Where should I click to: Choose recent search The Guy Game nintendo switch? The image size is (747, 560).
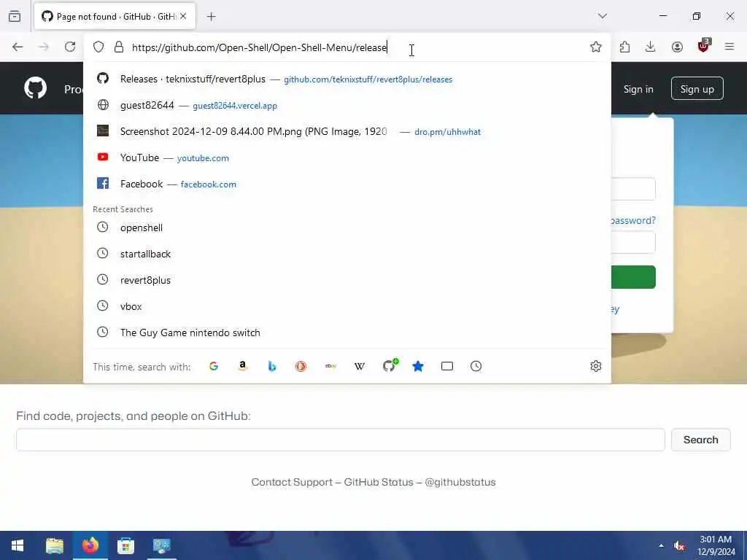[x=347, y=332]
